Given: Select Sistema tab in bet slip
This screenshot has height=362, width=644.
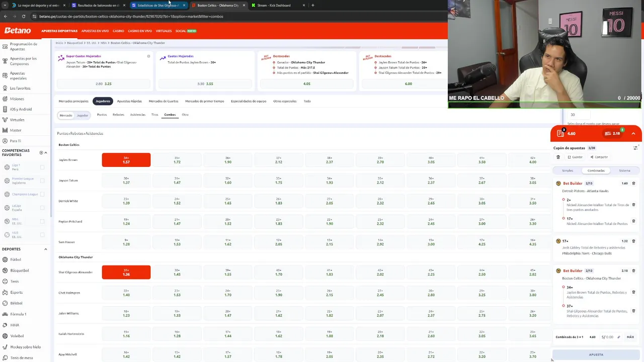Looking at the screenshot, I should 625,170.
